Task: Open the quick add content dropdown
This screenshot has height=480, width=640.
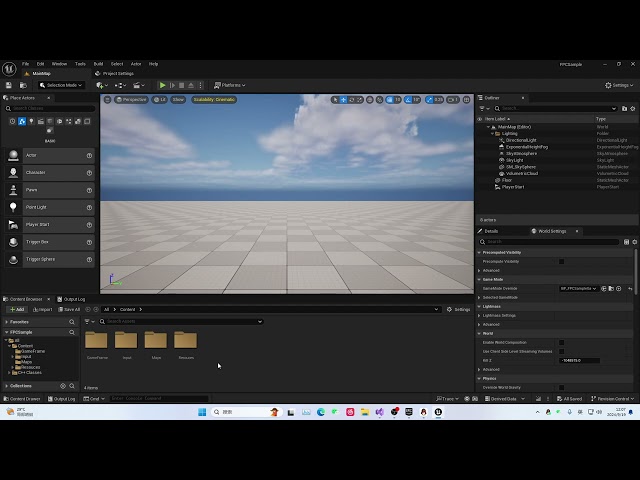Action: point(102,85)
